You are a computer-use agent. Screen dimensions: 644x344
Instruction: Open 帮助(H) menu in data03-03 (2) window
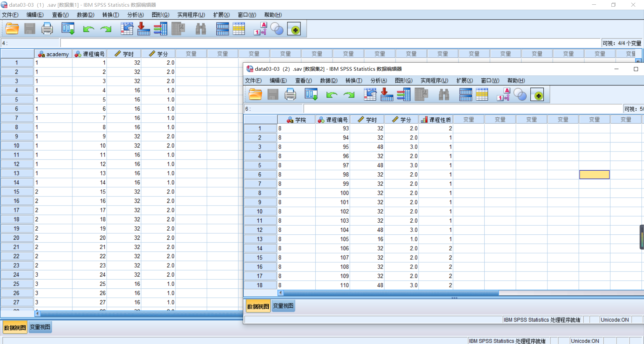(516, 80)
